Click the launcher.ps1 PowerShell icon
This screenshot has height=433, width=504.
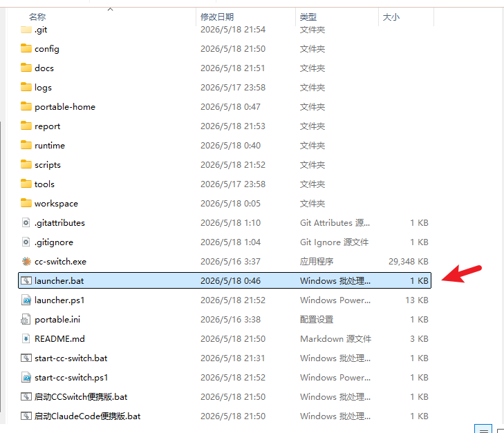26,300
